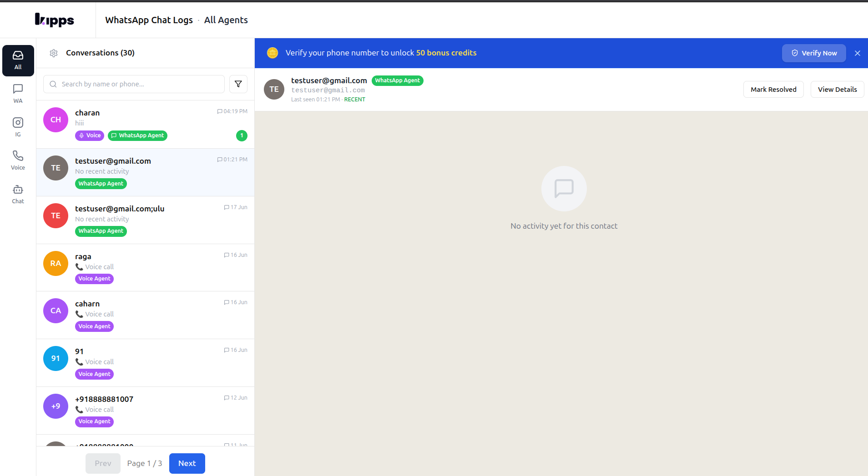This screenshot has width=868, height=476.
Task: Click the CA avatar for caharn
Action: 56,311
